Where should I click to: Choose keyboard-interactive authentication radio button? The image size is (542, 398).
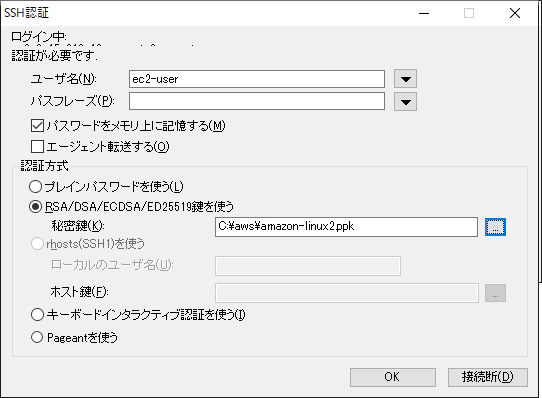coord(37,315)
